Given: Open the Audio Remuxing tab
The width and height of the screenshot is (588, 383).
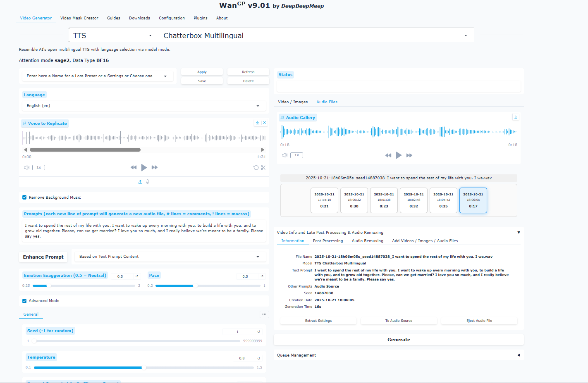Looking at the screenshot, I should 368,241.
